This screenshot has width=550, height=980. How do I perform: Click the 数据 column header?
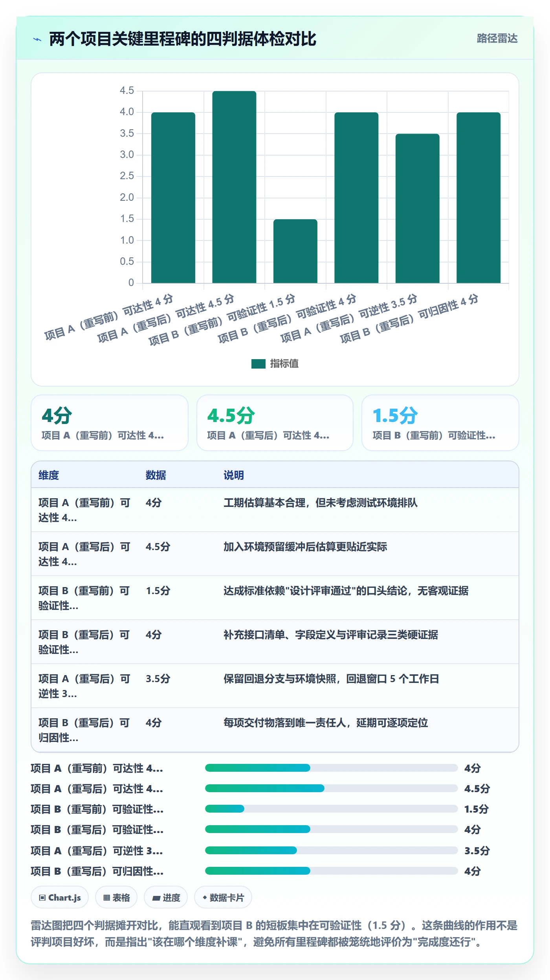coord(156,475)
